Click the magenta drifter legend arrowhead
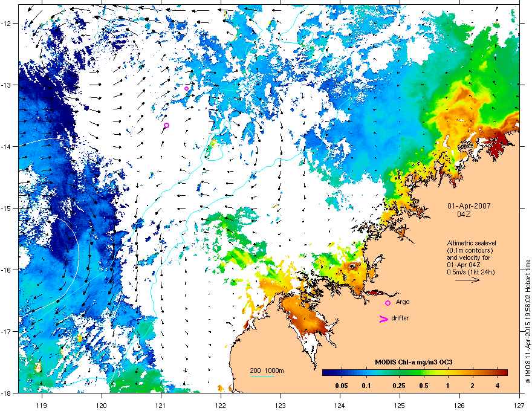The height and width of the screenshot is (411, 532). coord(384,319)
